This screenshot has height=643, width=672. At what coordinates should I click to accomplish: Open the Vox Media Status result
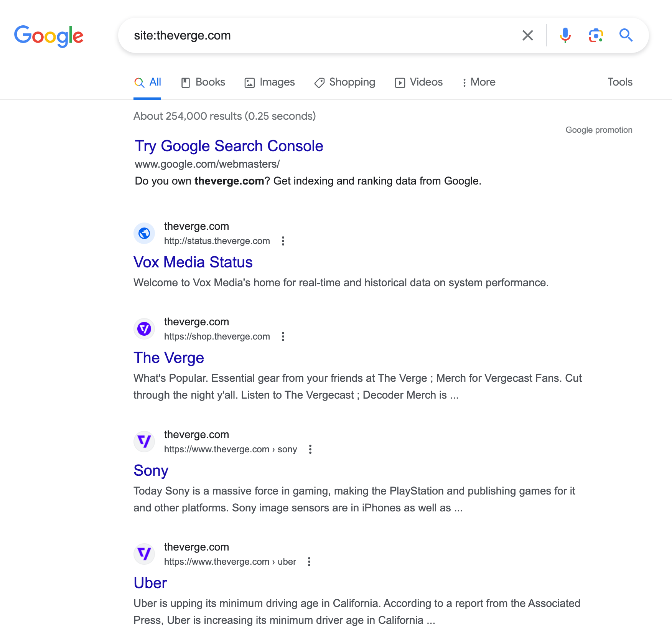coord(193,262)
